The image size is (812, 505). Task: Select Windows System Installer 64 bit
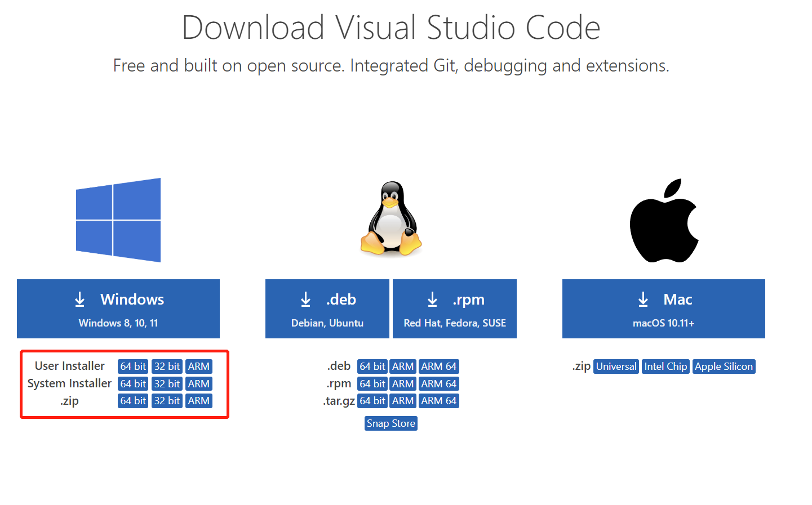tap(133, 384)
